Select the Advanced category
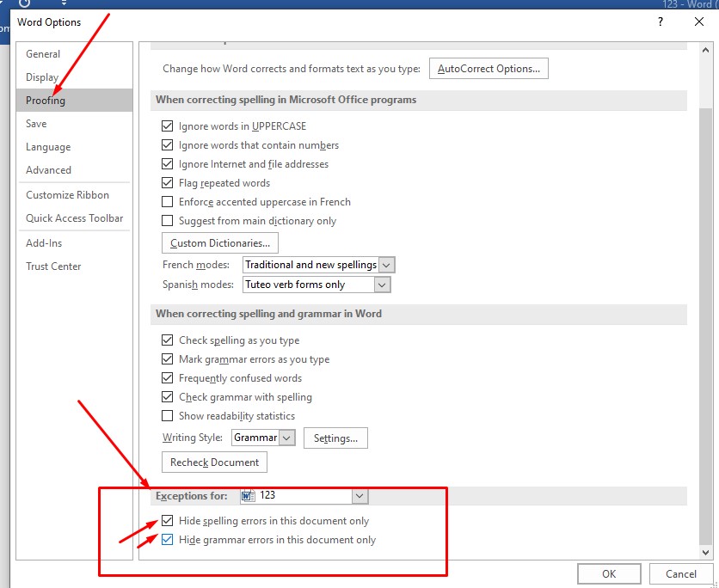This screenshot has width=719, height=588. click(74, 170)
